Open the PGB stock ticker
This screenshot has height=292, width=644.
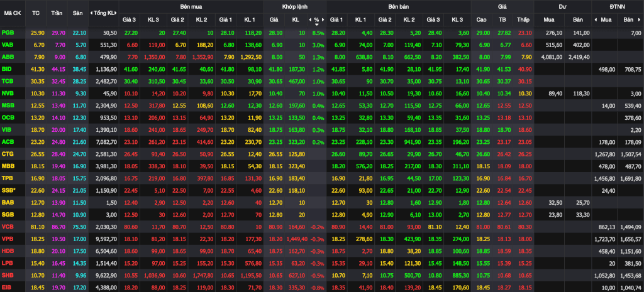[7, 33]
